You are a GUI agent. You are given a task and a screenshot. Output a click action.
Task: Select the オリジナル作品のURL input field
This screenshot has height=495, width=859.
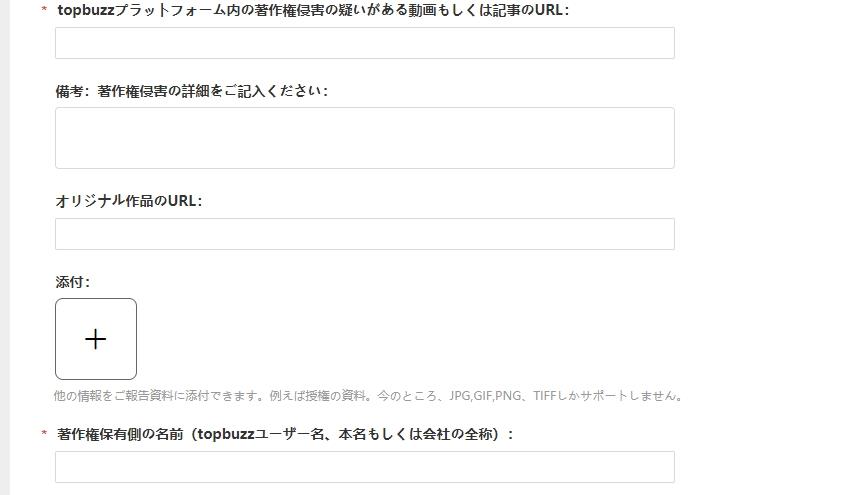click(365, 234)
